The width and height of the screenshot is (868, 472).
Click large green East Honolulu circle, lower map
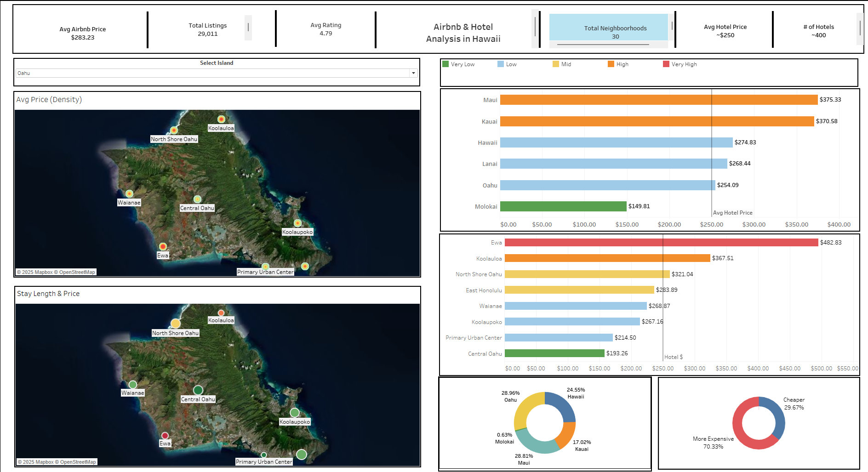coord(302,455)
